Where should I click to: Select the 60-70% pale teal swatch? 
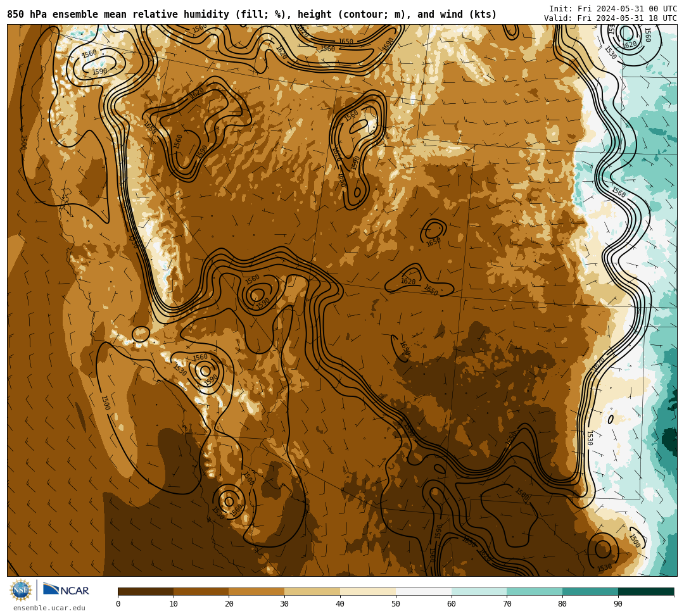click(479, 591)
